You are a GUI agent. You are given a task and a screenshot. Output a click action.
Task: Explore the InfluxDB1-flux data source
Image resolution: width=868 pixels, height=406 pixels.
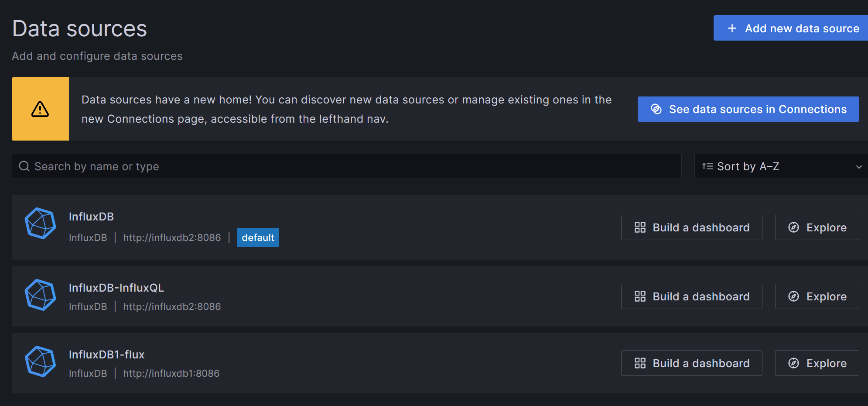click(x=817, y=363)
